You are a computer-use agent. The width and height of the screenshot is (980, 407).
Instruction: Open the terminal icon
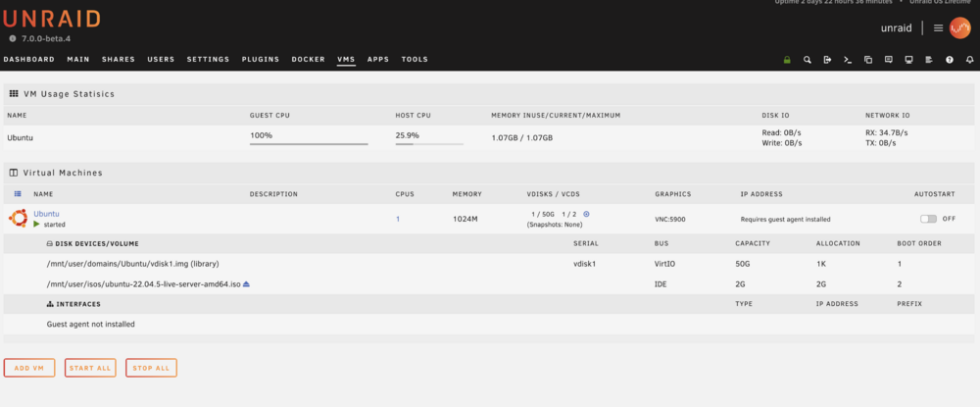848,60
